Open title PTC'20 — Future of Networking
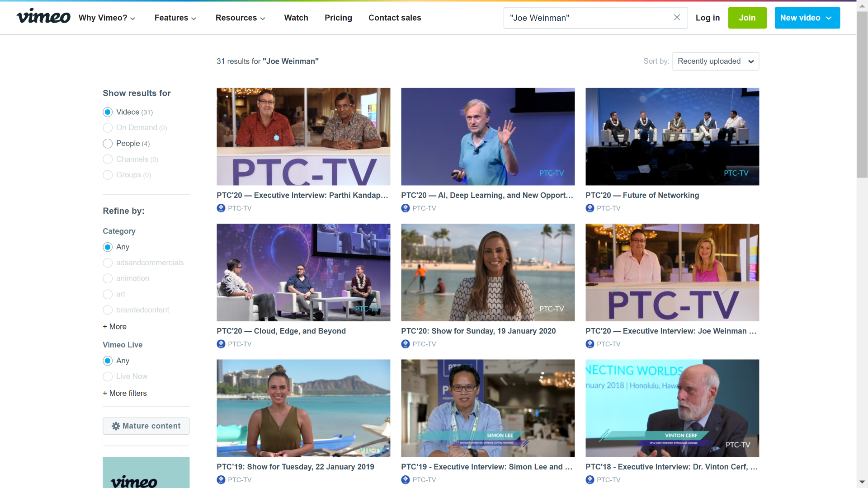The image size is (868, 488). [642, 195]
